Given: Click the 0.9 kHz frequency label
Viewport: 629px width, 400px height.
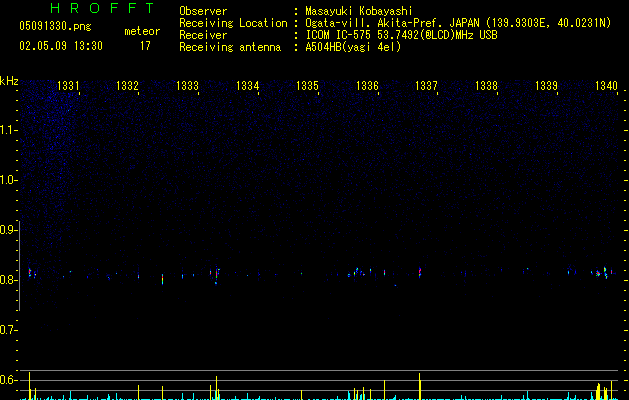Looking at the screenshot, I should (x=8, y=230).
